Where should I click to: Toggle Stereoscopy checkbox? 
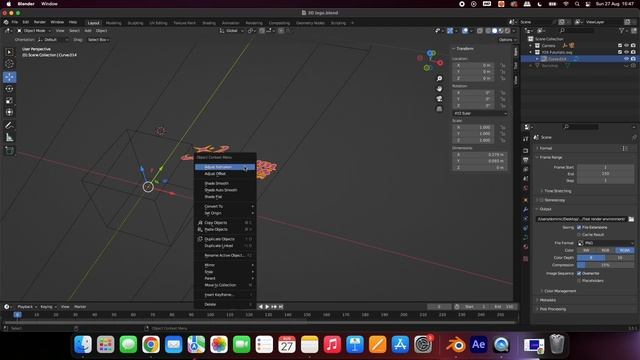point(542,200)
